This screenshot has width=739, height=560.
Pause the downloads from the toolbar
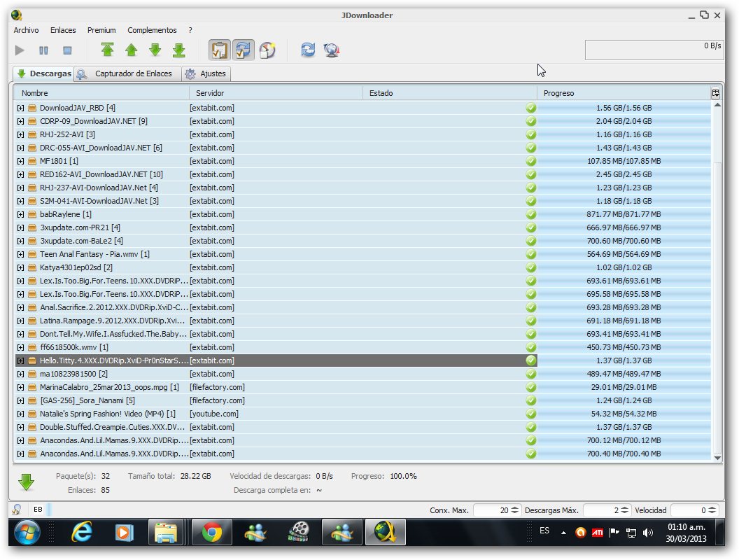coord(43,50)
